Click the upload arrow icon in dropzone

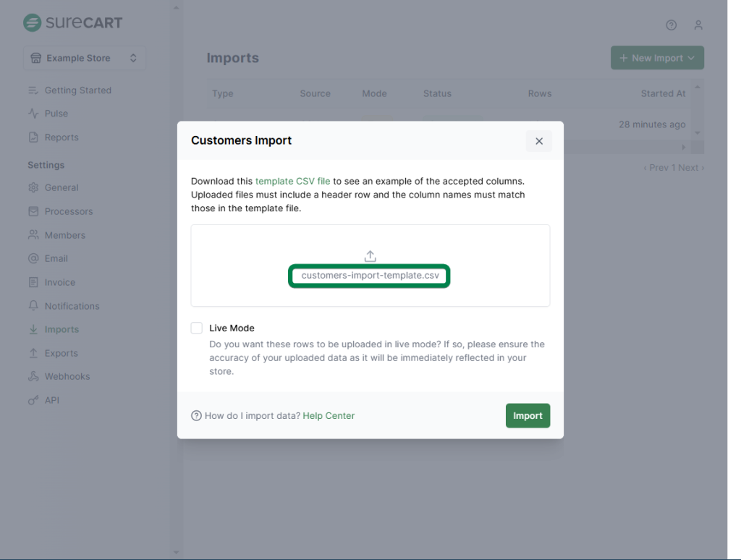coord(370,256)
